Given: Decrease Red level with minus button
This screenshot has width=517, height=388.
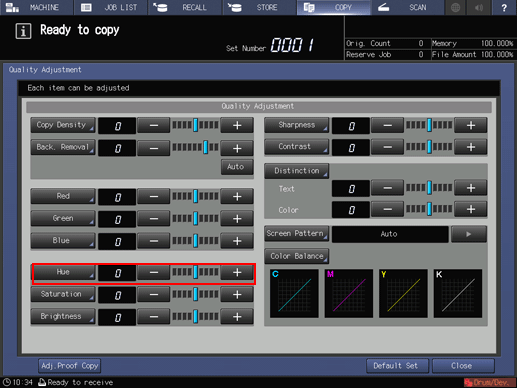Looking at the screenshot, I should pyautogui.click(x=154, y=196).
